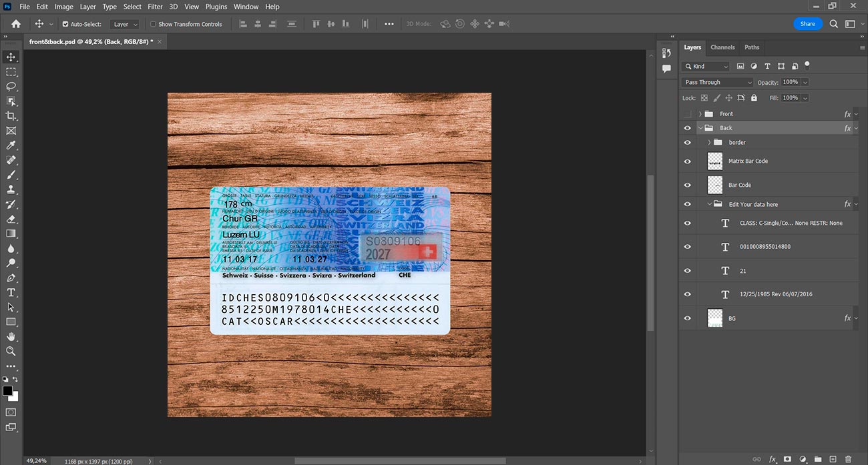
Task: Click the Share button
Action: coord(807,23)
